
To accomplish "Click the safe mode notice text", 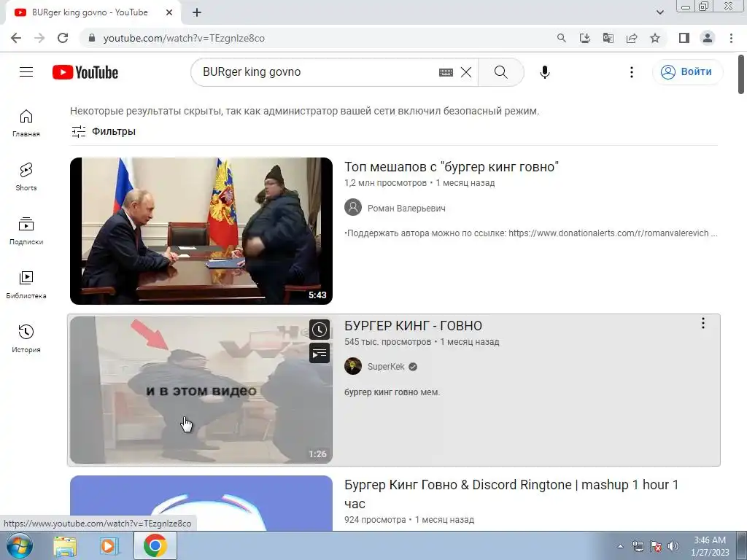I will coord(305,111).
